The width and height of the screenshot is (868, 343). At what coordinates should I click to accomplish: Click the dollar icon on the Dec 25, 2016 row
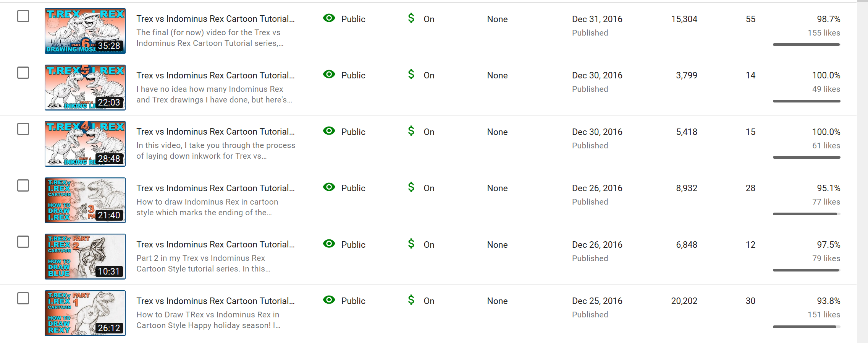tap(411, 300)
